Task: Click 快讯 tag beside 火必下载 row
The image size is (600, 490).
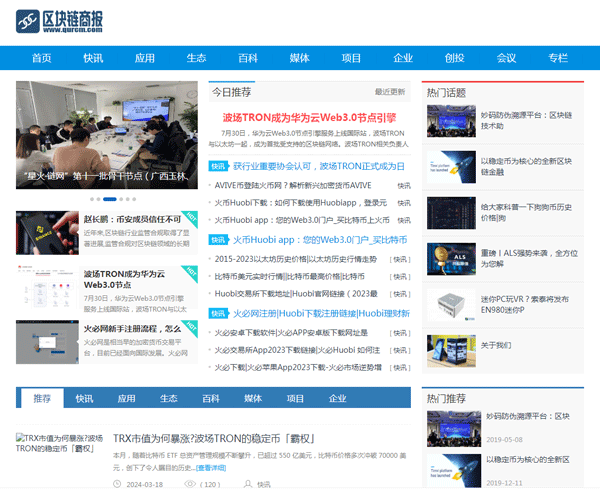Action: pyautogui.click(x=400, y=368)
